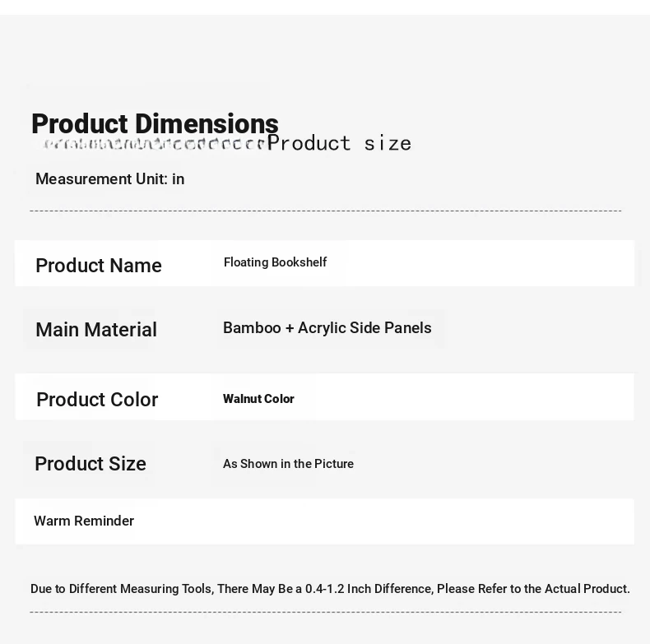Click the word Dimensions in the heading
Image resolution: width=650 pixels, height=644 pixels.
pos(207,123)
